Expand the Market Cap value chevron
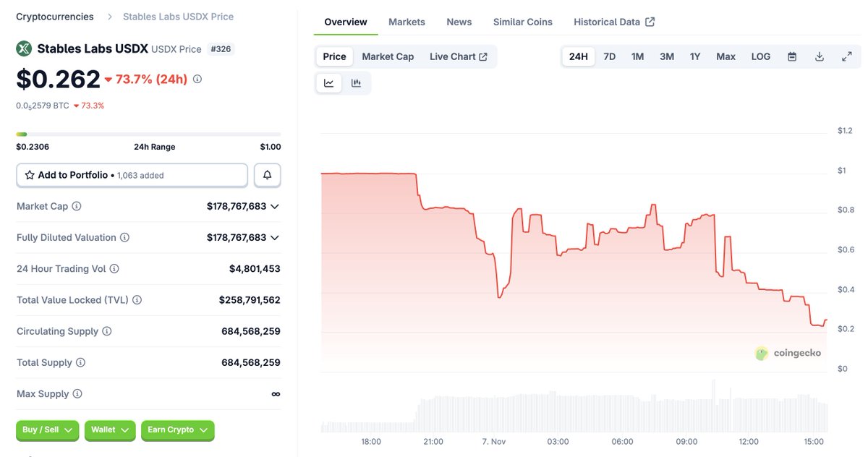The image size is (868, 457). [x=274, y=206]
